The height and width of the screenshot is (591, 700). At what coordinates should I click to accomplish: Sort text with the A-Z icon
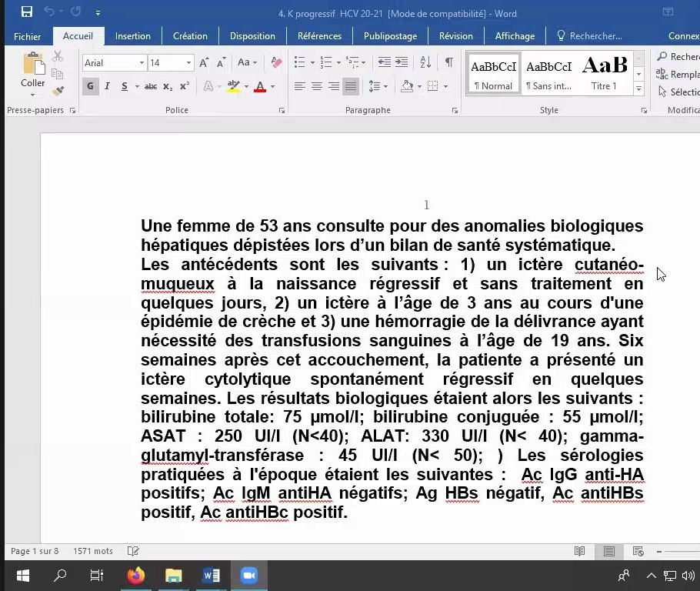(x=425, y=62)
